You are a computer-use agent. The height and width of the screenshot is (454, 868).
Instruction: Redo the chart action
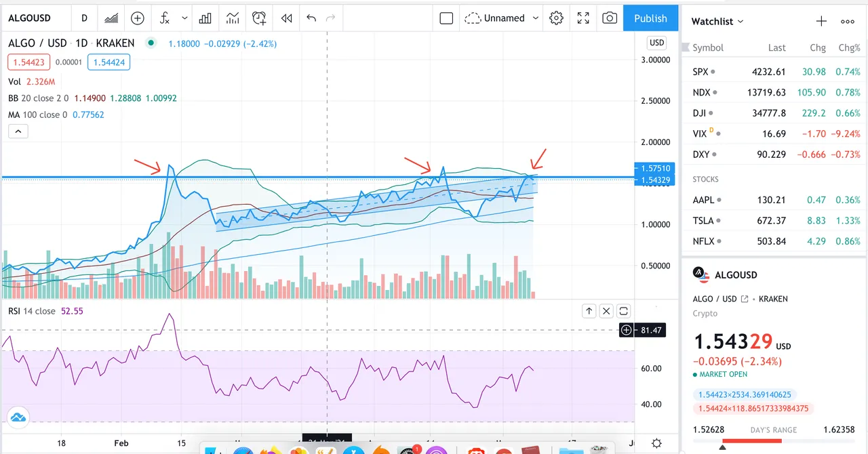[331, 18]
